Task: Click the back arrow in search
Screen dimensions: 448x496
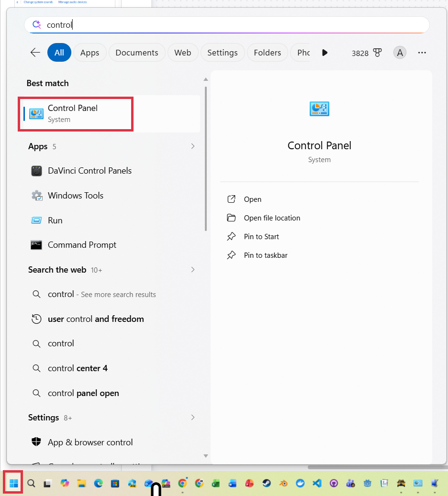Action: point(35,53)
